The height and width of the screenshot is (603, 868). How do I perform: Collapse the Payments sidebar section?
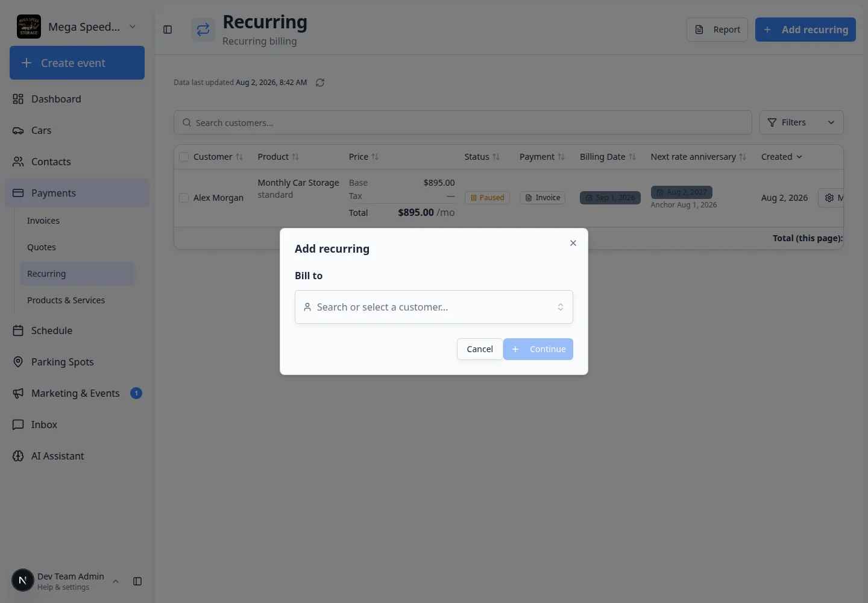click(77, 193)
